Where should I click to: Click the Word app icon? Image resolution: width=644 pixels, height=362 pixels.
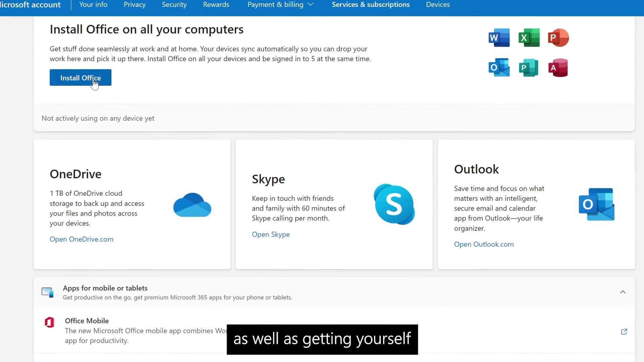pyautogui.click(x=499, y=38)
